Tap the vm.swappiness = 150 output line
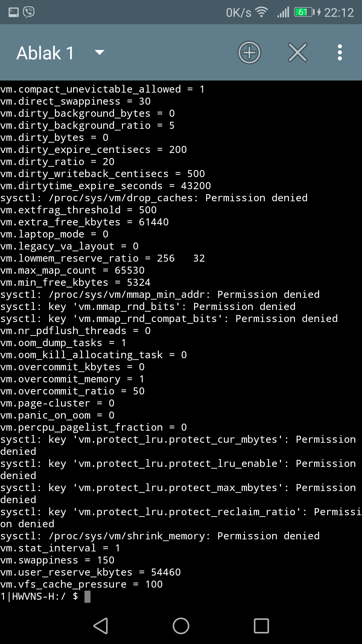 [57, 560]
